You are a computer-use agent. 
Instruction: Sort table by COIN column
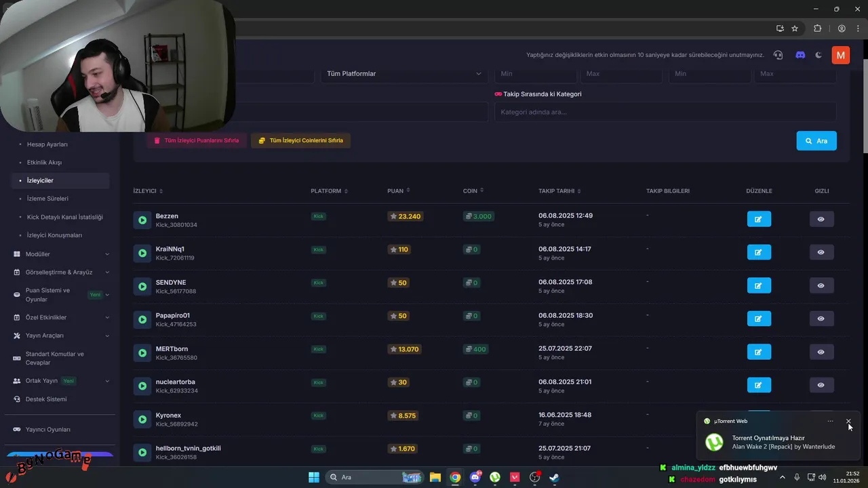click(x=473, y=191)
